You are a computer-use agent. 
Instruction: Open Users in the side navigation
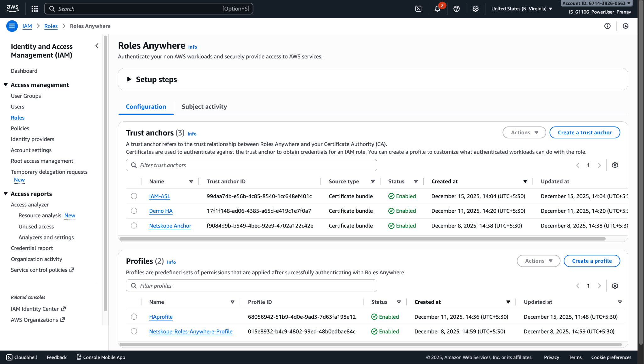click(x=18, y=107)
